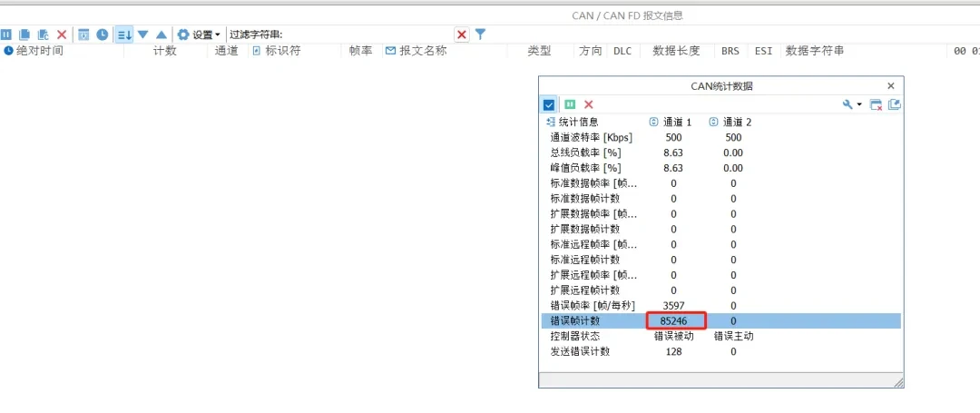Toggle the clock time display icon in toolbar

[x=102, y=35]
